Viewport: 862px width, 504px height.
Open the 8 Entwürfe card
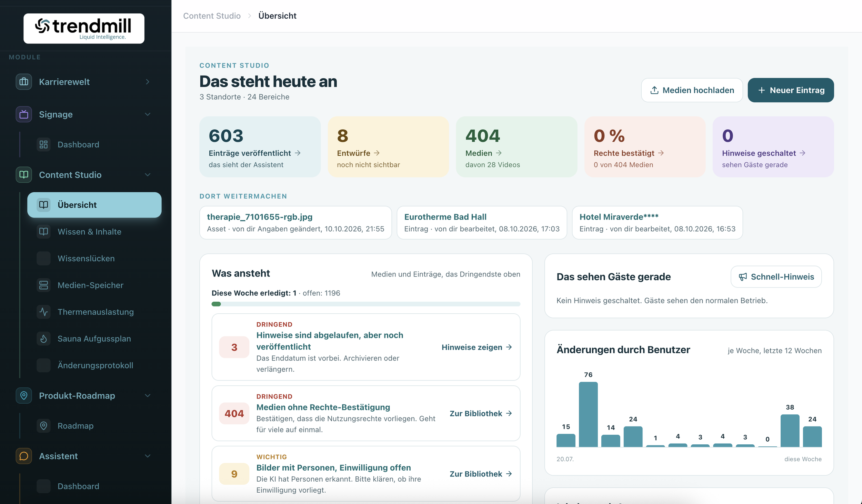click(388, 147)
